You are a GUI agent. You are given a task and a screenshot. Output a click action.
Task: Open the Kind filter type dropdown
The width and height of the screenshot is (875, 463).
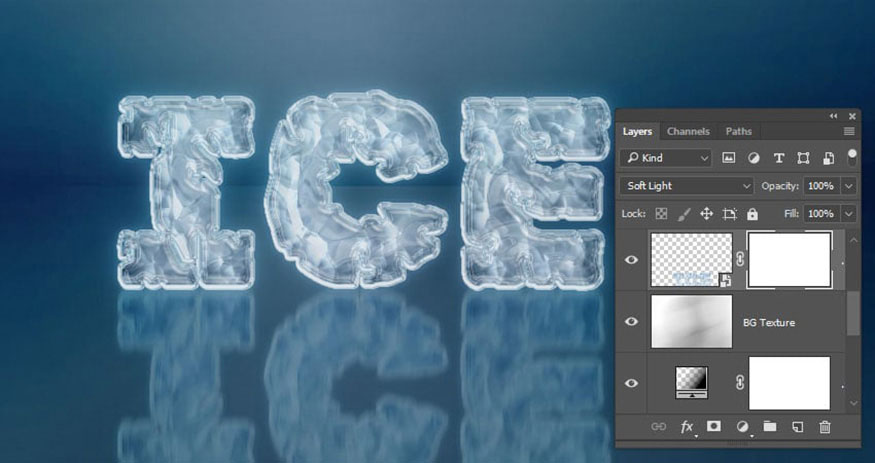point(666,158)
